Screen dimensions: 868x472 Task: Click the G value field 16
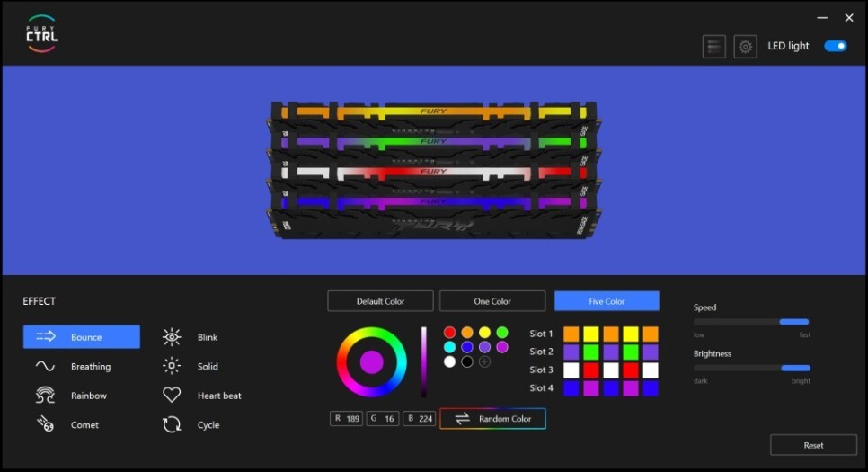[x=383, y=418]
